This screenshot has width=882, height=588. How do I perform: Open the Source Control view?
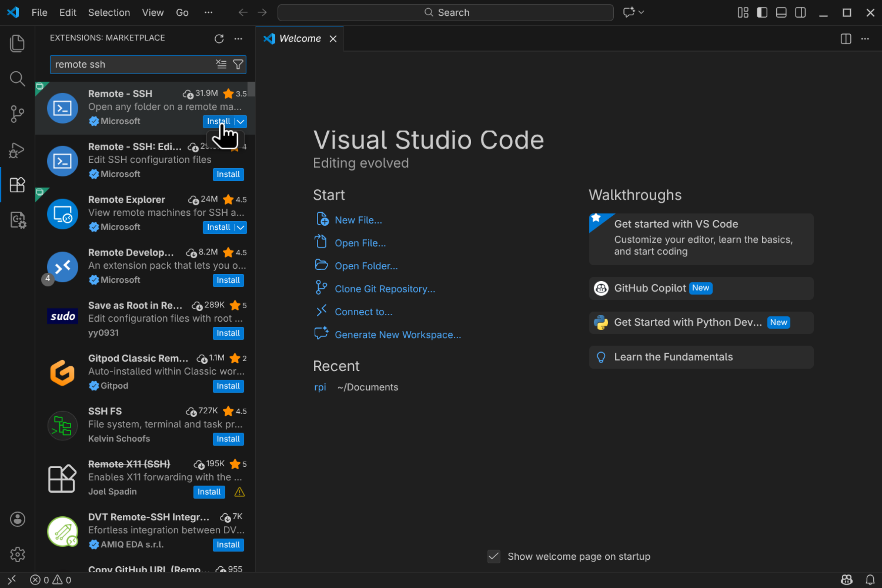pos(17,114)
